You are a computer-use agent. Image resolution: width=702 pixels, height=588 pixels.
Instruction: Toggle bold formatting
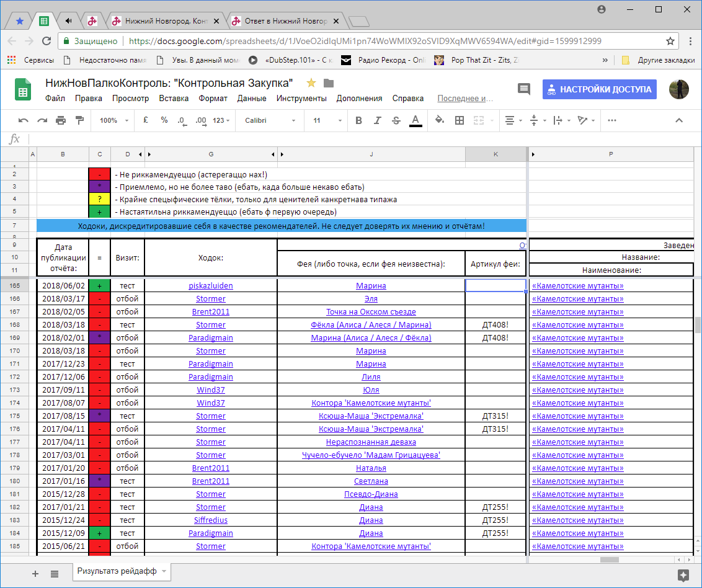358,120
